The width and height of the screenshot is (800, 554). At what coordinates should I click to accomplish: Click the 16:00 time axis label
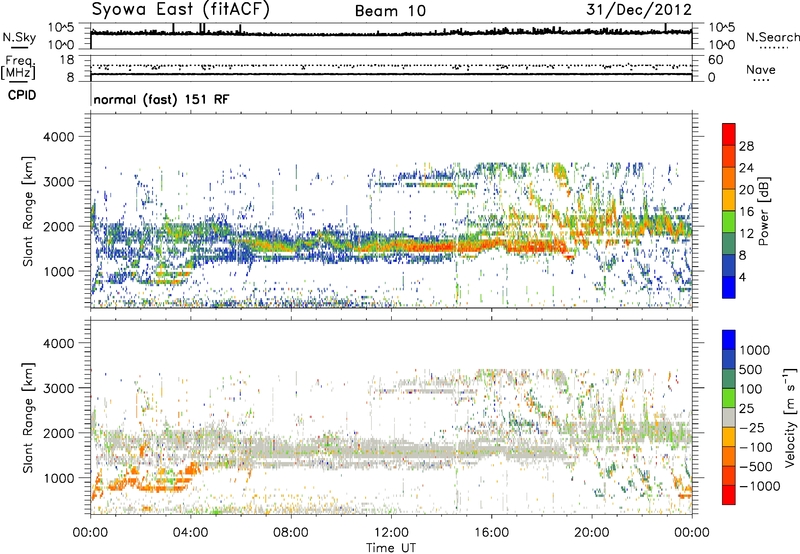click(491, 533)
